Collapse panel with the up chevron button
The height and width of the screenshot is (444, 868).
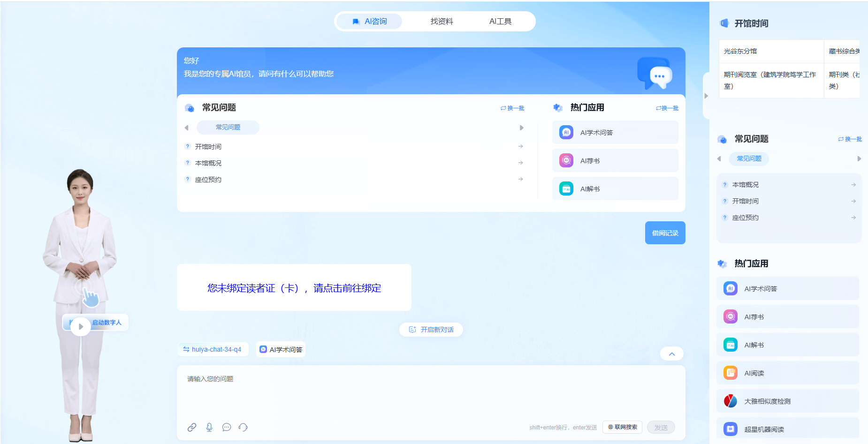672,354
